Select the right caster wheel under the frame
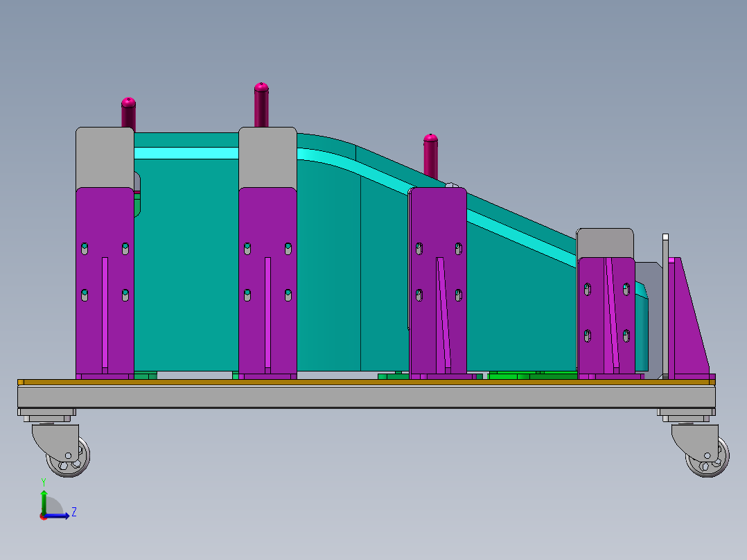This screenshot has width=747, height=560. point(708,457)
